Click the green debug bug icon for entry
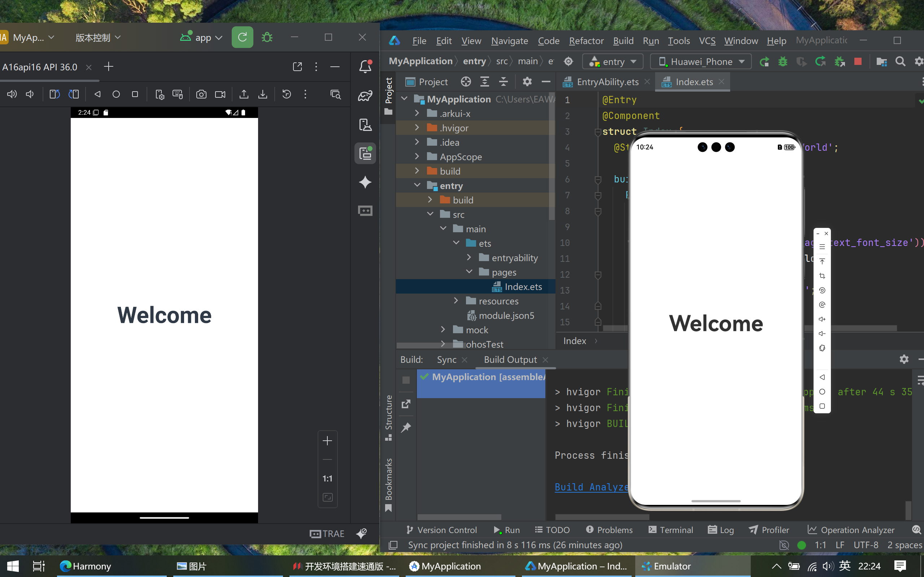The width and height of the screenshot is (924, 577). pos(783,61)
